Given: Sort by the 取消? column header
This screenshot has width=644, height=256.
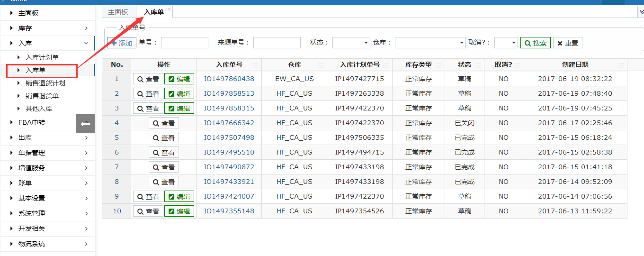Looking at the screenshot, I should point(503,64).
